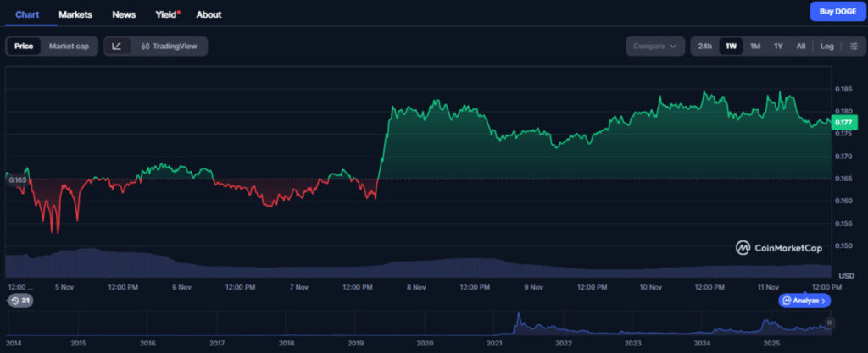
Task: Click the green 0.177 current price label
Action: [844, 123]
